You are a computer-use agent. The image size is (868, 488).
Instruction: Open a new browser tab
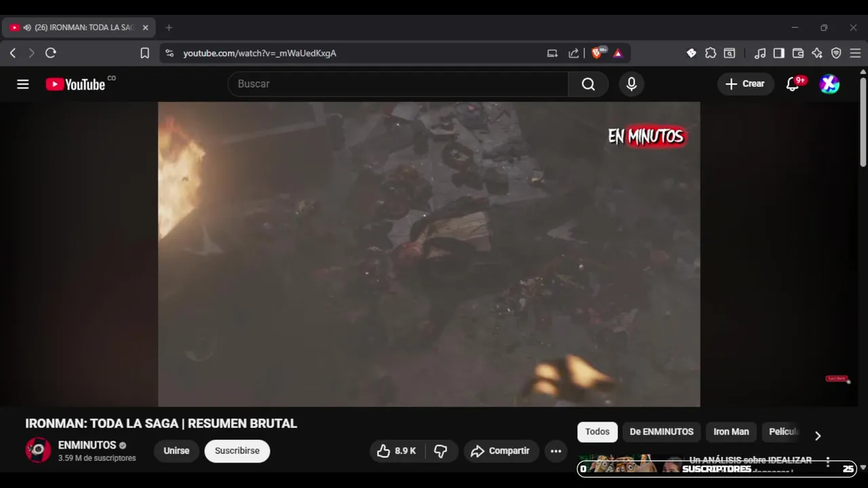coord(169,28)
